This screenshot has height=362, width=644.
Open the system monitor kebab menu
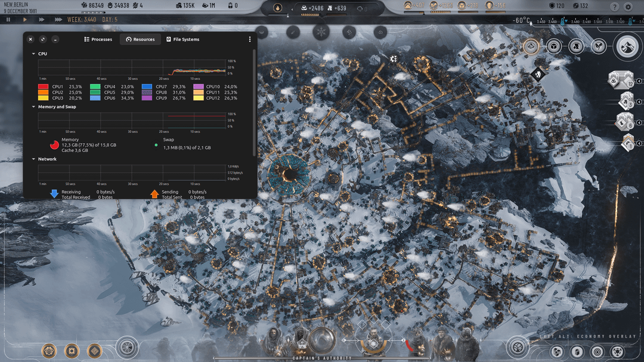click(250, 39)
